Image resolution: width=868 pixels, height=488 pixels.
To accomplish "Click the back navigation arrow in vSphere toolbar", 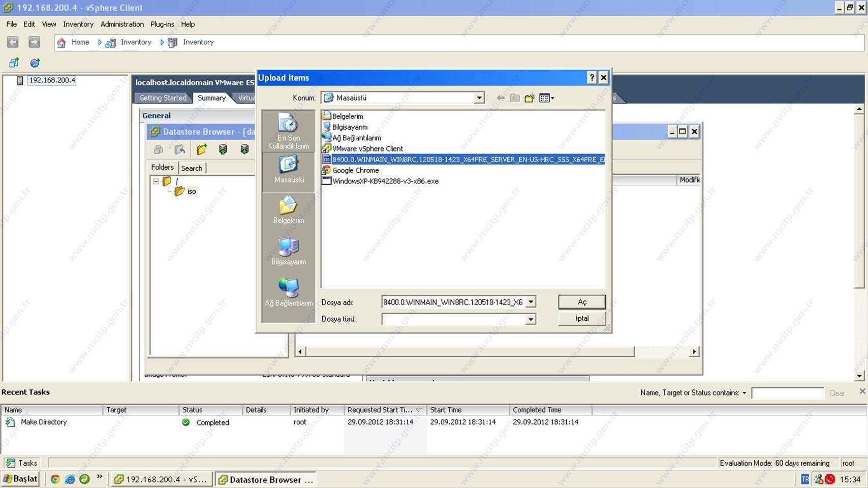I will [13, 42].
